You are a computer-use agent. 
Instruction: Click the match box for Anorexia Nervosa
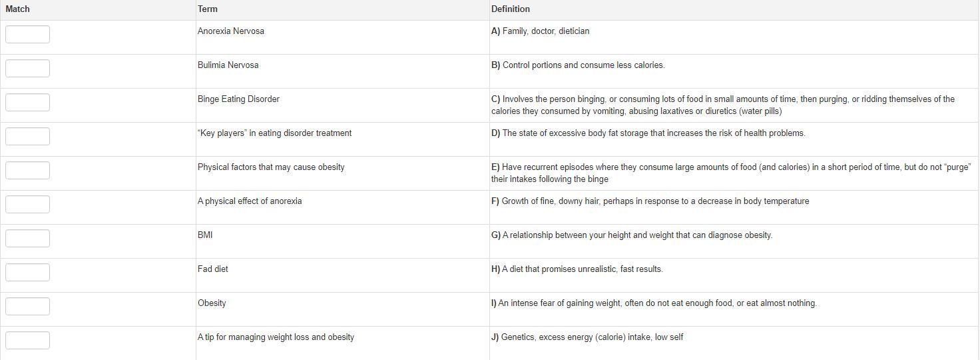point(27,34)
